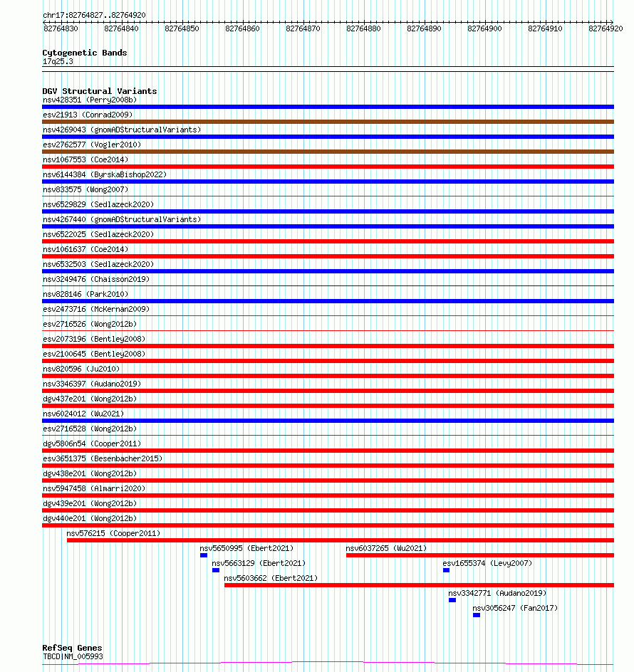The image size is (634, 672).
Task: Click the blue bar under nsv428351 (Perry2008b)
Action: tap(328, 107)
